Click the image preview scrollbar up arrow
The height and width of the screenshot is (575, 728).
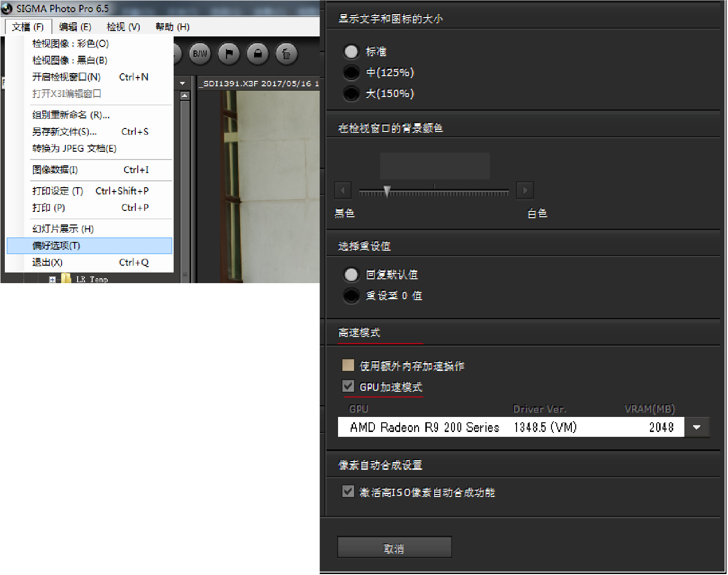point(185,95)
